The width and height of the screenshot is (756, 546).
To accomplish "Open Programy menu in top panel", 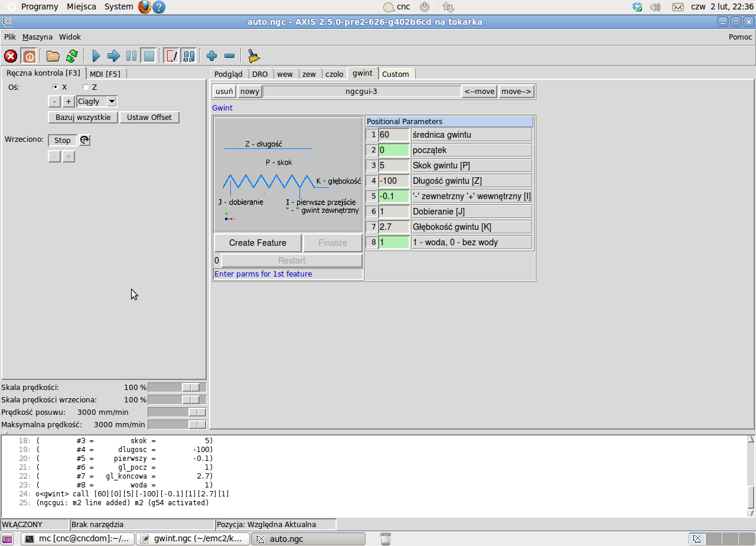I will (40, 7).
